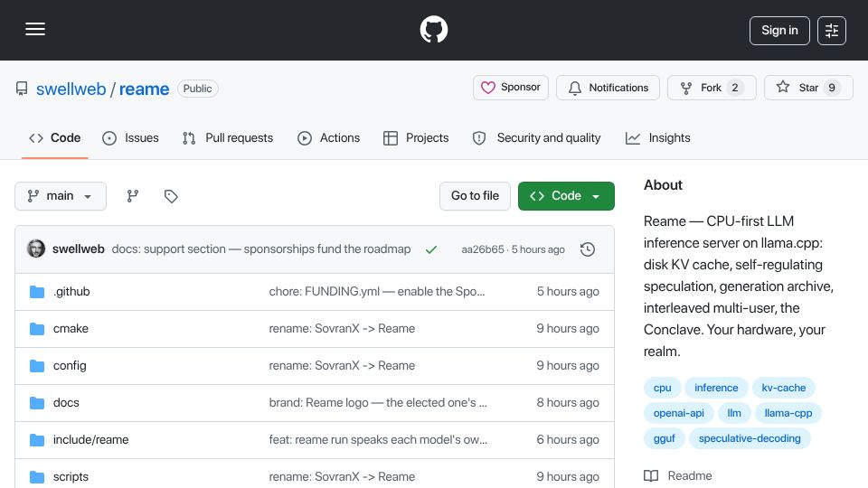Open commit hash aa26b65
Image resolution: width=868 pixels, height=488 pixels.
[x=483, y=249]
